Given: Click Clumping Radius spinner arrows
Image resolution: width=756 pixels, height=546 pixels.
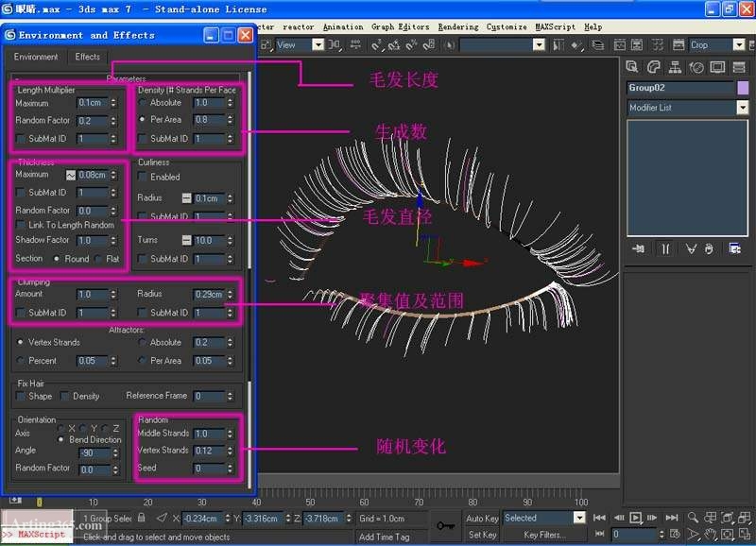Looking at the screenshot, I should [x=230, y=294].
